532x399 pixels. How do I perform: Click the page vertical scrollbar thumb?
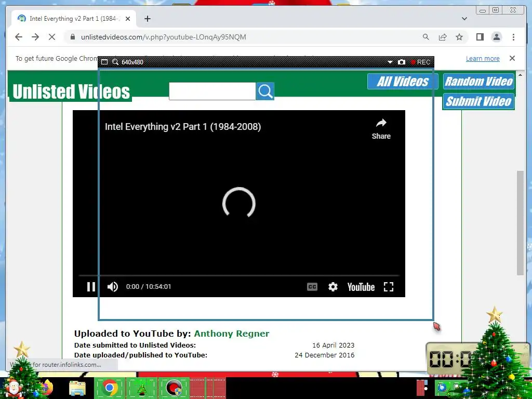click(x=520, y=223)
